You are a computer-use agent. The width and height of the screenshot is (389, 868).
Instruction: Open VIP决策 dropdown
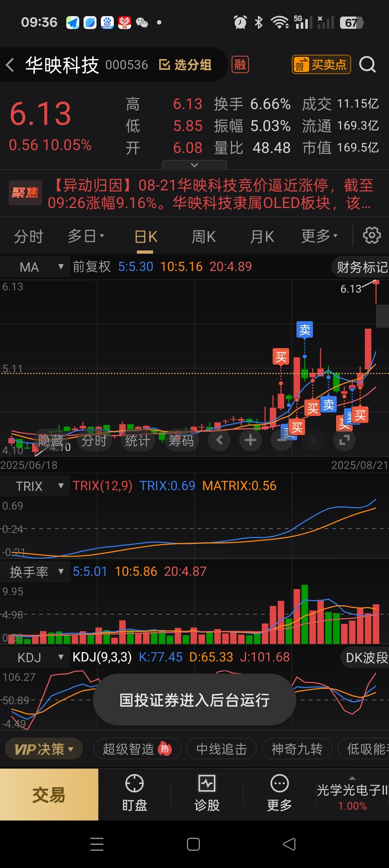pyautogui.click(x=44, y=749)
